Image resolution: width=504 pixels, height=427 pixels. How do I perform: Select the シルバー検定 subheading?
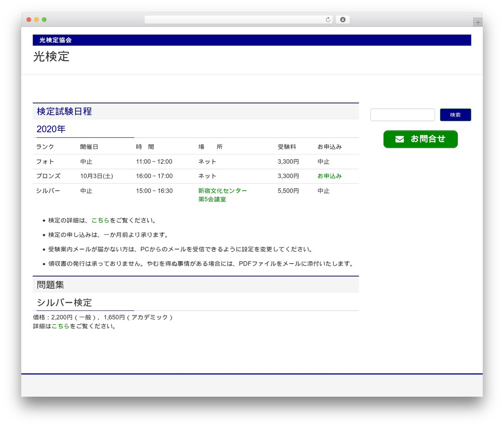[64, 303]
